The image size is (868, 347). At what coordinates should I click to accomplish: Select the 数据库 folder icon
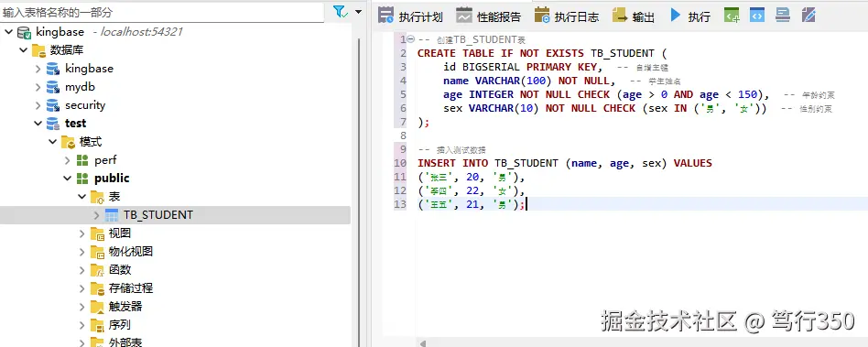coord(38,50)
